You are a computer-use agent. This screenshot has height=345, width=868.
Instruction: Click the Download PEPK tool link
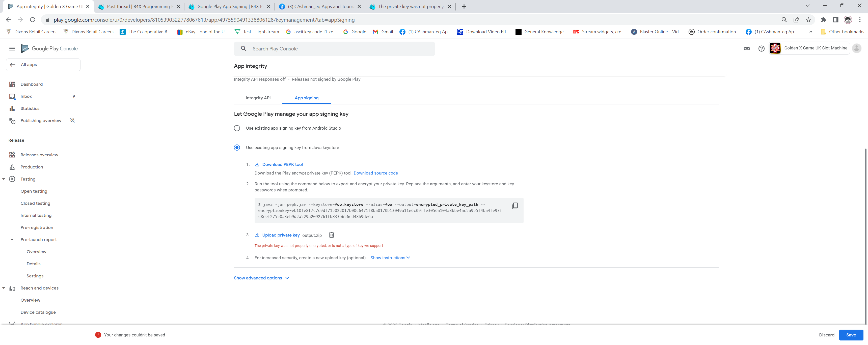pos(282,164)
